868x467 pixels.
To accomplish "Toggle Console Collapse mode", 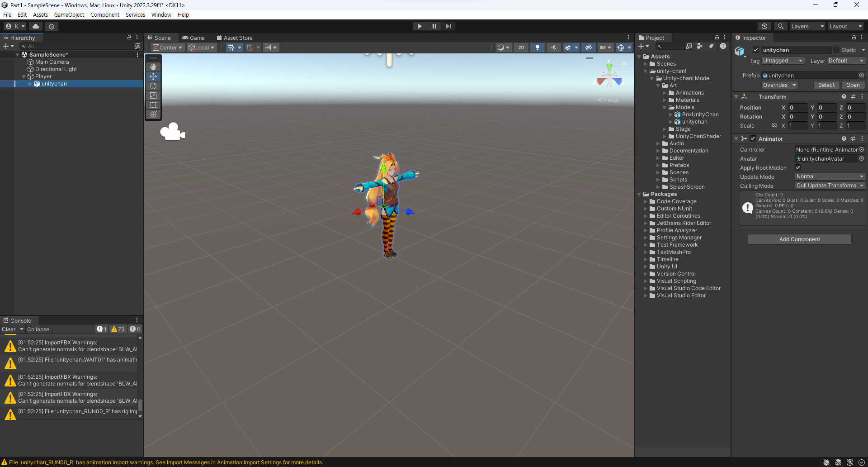I will click(38, 329).
